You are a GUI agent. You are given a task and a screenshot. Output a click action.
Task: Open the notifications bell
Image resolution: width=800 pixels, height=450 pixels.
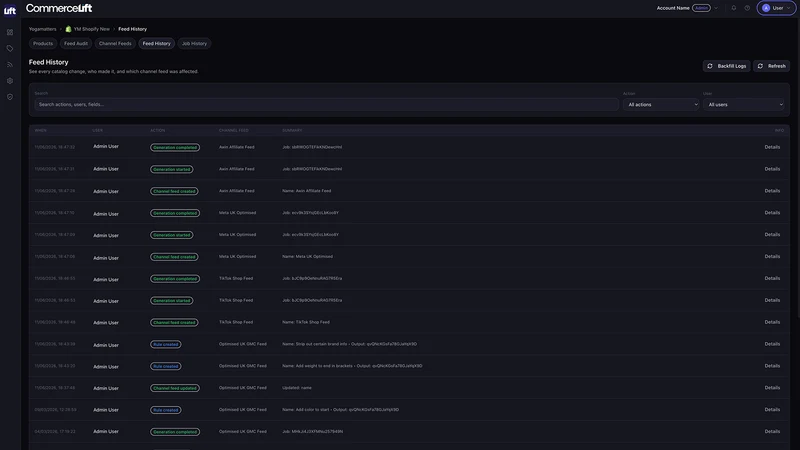[734, 8]
